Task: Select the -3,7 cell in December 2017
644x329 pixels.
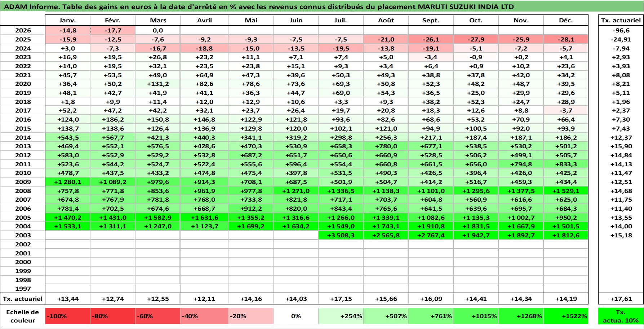Action: point(566,110)
